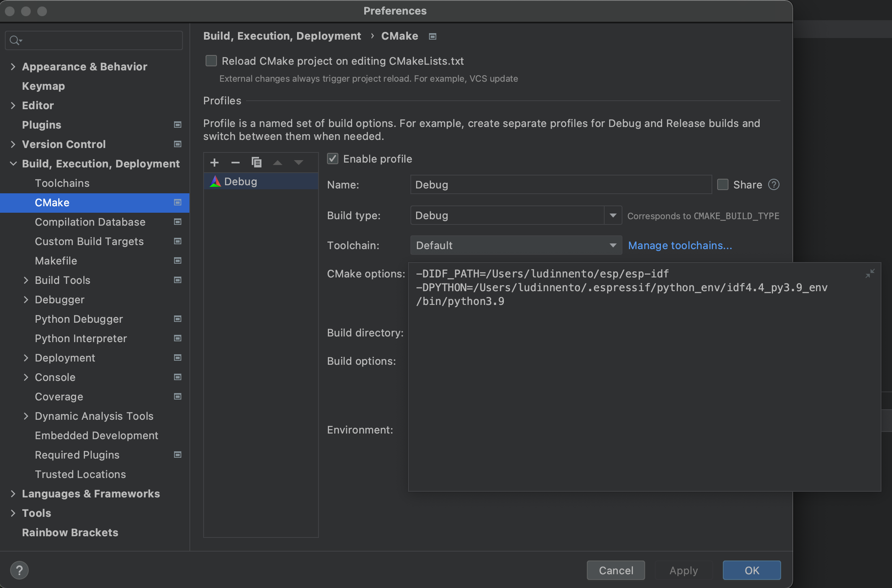Click into the profile Name field
892x588 pixels.
point(561,185)
